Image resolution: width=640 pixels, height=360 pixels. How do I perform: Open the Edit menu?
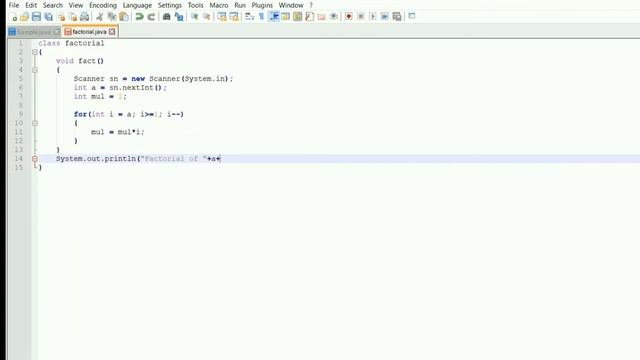click(31, 5)
